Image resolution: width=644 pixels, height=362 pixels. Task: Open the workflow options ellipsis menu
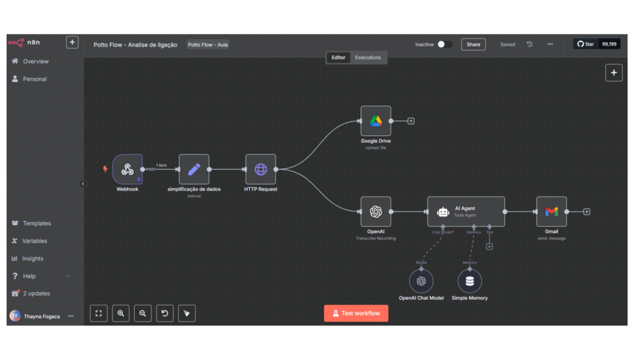point(550,45)
